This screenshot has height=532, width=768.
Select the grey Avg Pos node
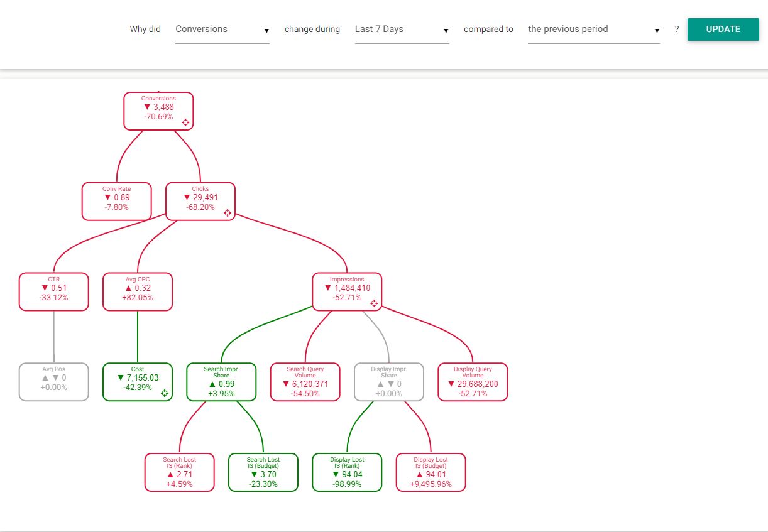tap(54, 382)
